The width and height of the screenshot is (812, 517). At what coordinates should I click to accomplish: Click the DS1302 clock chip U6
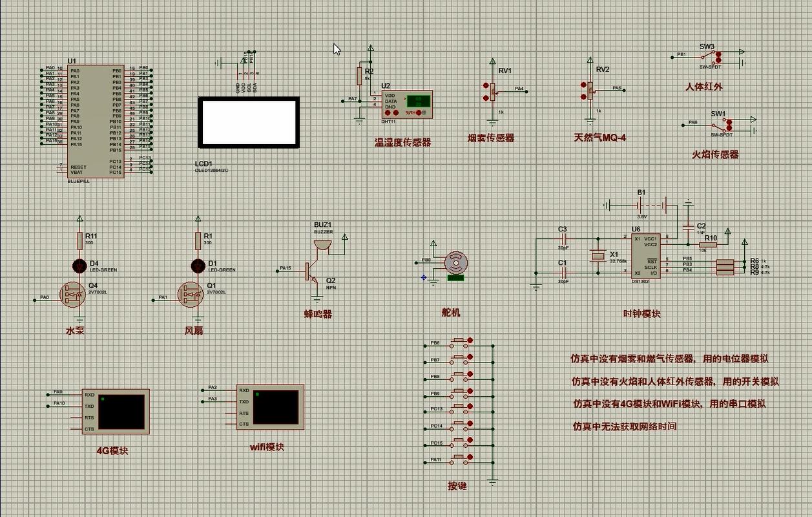coord(645,256)
